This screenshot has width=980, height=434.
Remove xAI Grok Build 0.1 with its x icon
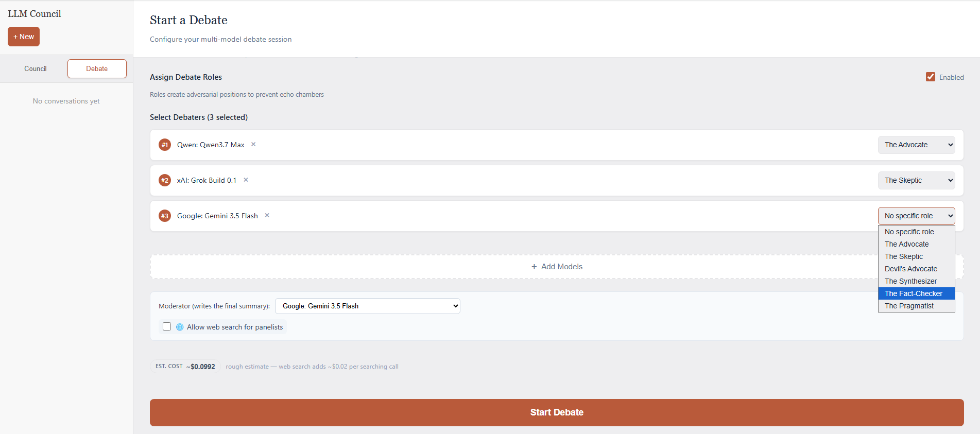pos(246,180)
